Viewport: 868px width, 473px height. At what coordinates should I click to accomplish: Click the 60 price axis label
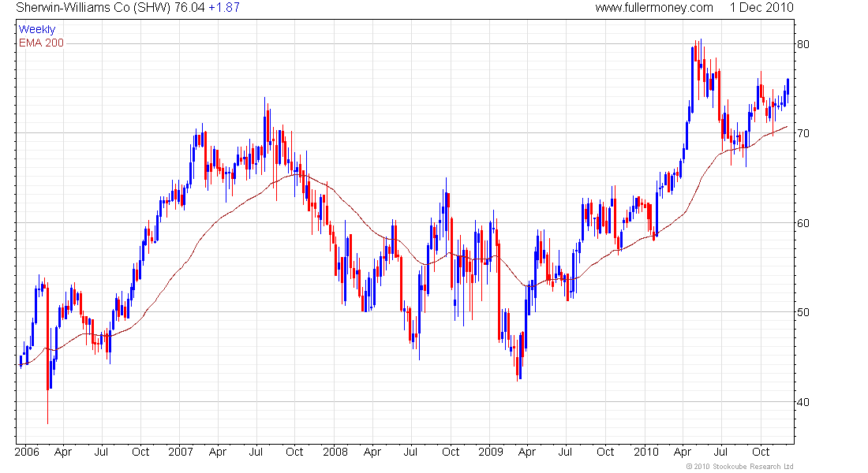pyautogui.click(x=804, y=223)
